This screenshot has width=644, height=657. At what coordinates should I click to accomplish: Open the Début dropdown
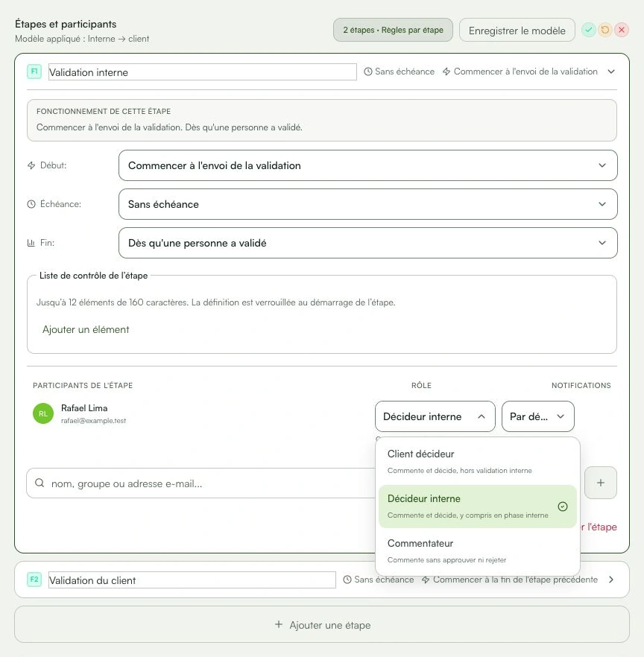[x=367, y=165]
